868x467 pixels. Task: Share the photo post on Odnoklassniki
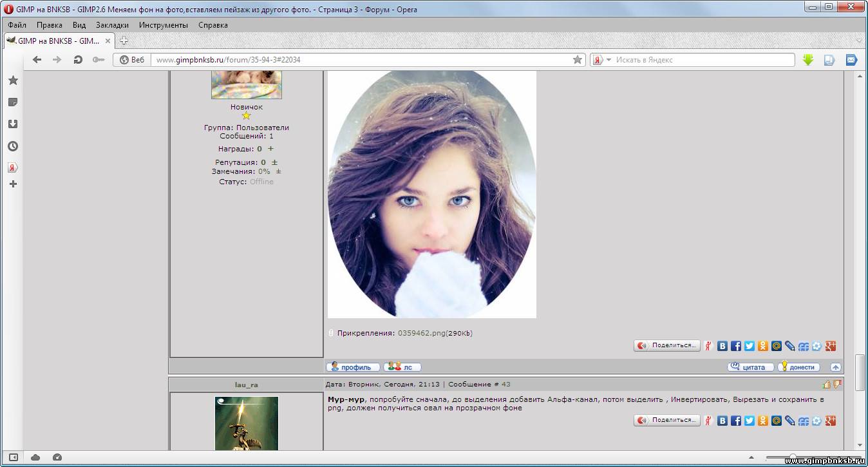(763, 346)
